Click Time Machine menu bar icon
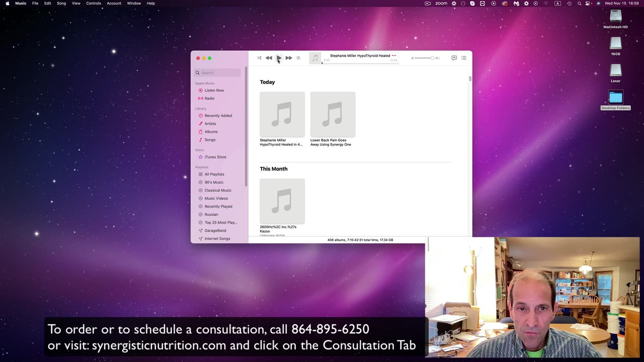This screenshot has width=644, height=362. click(x=569, y=4)
